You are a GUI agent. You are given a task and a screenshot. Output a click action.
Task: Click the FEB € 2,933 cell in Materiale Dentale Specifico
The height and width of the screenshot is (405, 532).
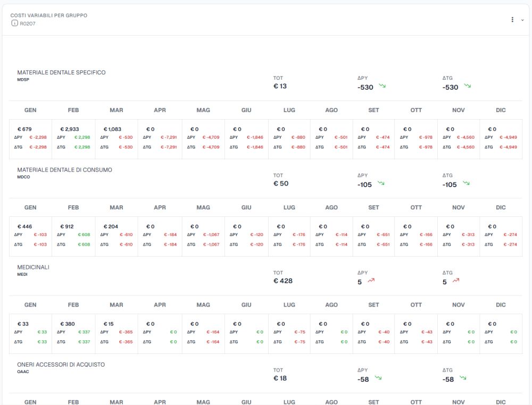coord(73,139)
